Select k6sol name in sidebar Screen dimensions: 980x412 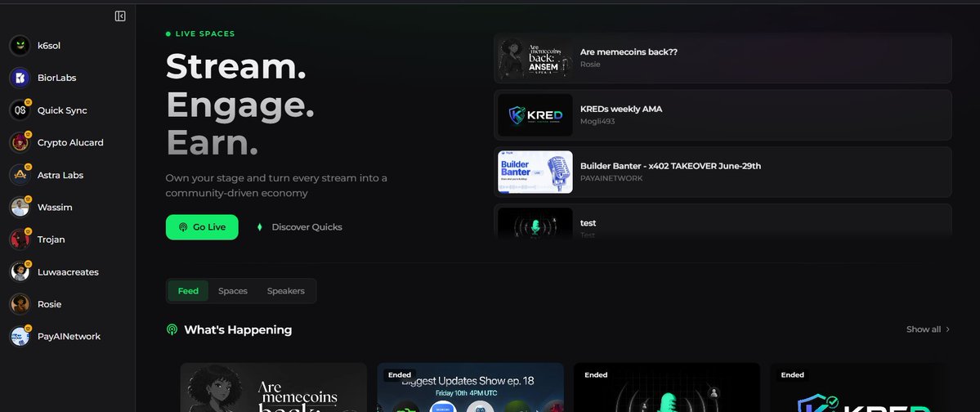[x=49, y=46]
